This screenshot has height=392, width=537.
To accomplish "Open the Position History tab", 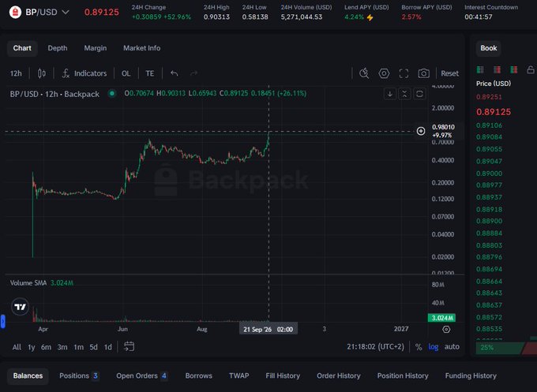I will click(403, 376).
